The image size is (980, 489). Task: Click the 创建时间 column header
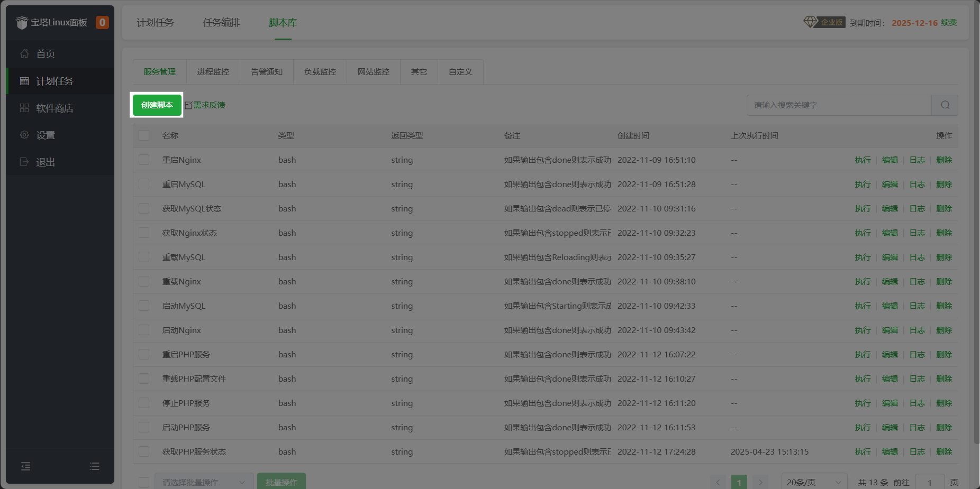click(x=633, y=136)
